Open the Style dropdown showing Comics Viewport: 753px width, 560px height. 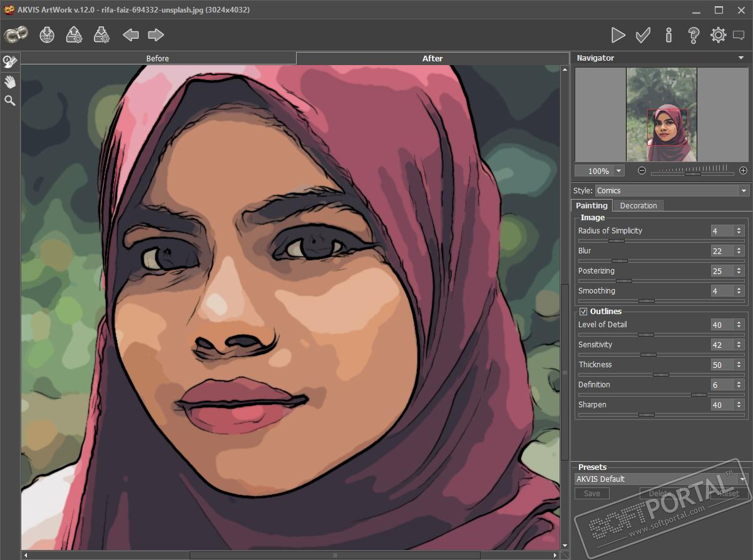point(671,191)
